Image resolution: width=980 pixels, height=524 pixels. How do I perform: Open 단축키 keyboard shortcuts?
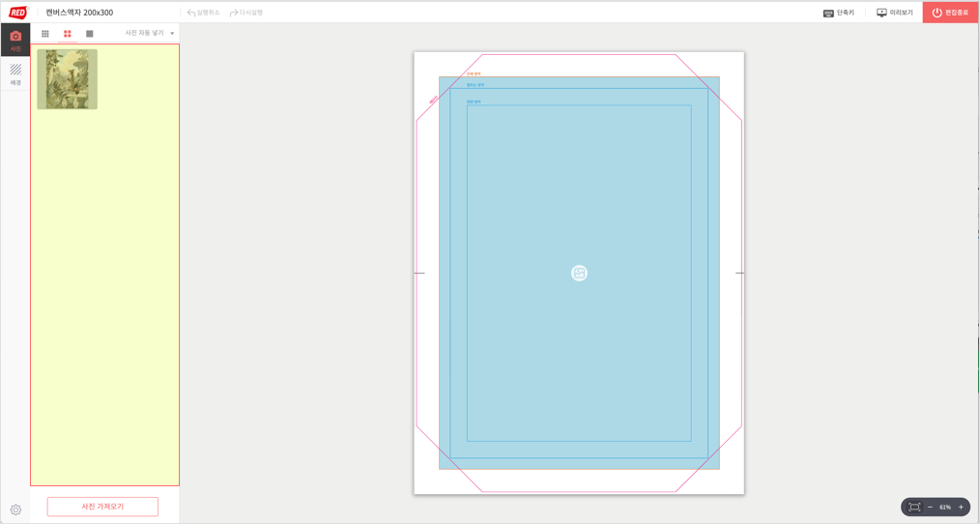coord(839,13)
